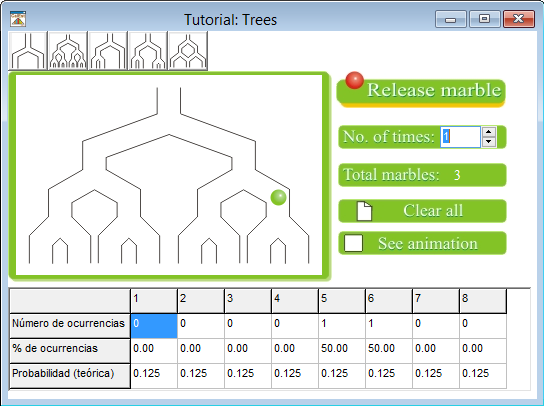Image resolution: width=544 pixels, height=406 pixels.
Task: Select the highlighted occurrences cell for column 1
Action: coord(154,326)
